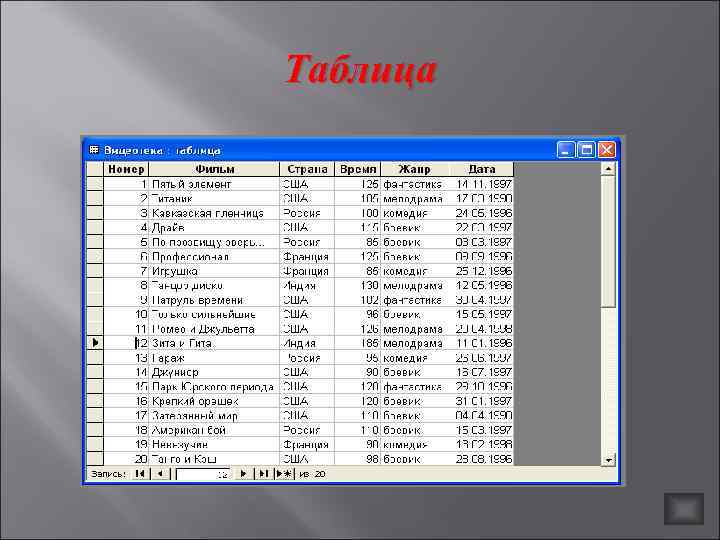Click the date cell '14.11.1997'

pyautogui.click(x=481, y=184)
